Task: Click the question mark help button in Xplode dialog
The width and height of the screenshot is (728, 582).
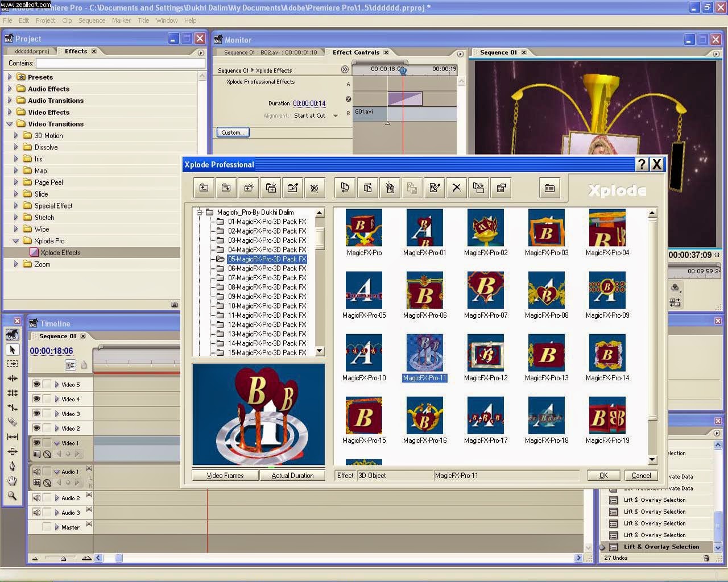Action: 642,164
